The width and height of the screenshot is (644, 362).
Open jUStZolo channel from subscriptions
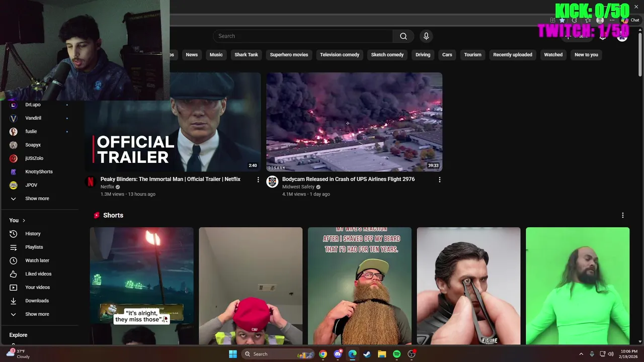coord(34,158)
